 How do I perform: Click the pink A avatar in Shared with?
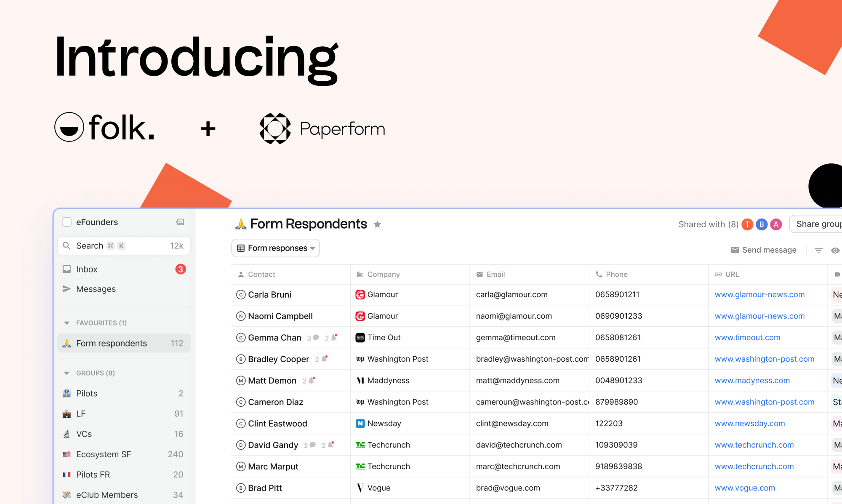pos(776,224)
